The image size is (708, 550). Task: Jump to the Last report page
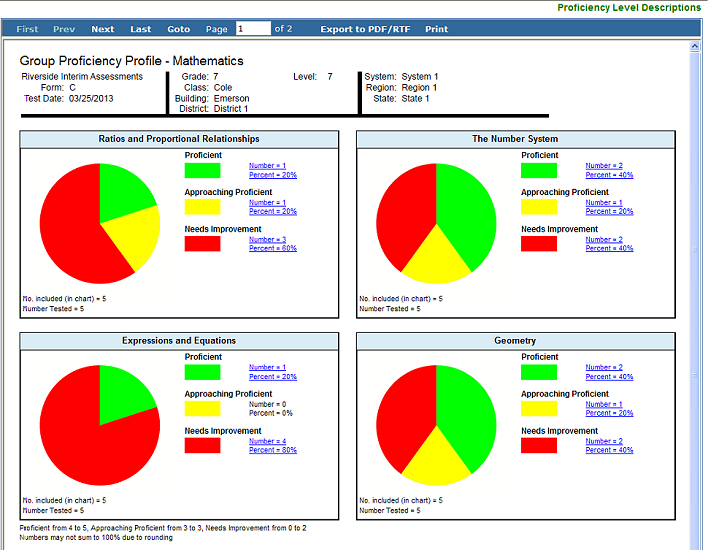[140, 29]
